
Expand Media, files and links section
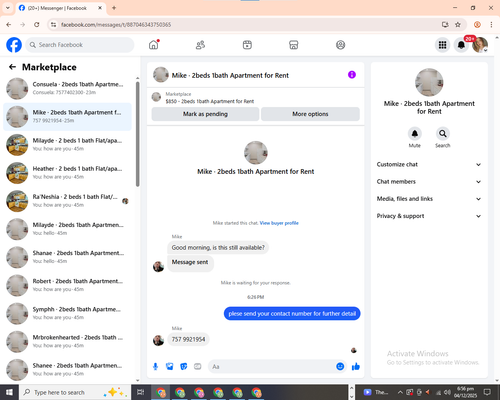(x=429, y=199)
